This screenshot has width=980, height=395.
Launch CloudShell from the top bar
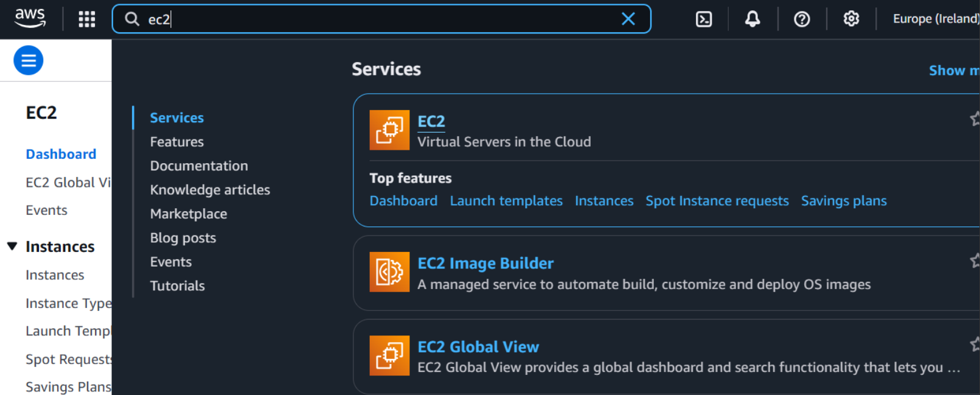704,19
